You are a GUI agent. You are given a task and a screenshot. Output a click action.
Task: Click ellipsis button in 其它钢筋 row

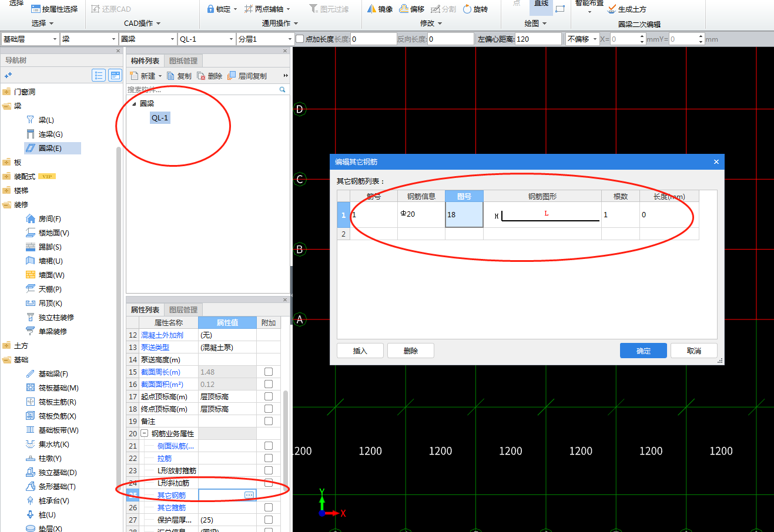249,495
